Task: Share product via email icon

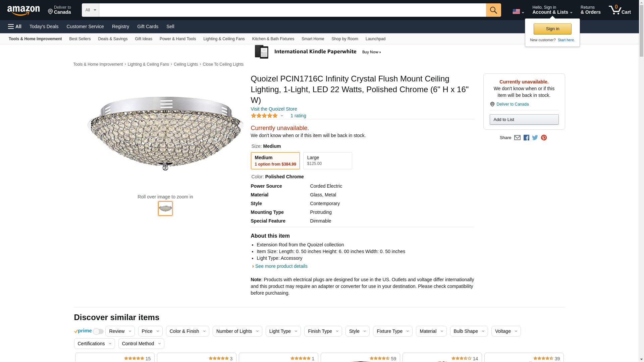Action: (517, 138)
